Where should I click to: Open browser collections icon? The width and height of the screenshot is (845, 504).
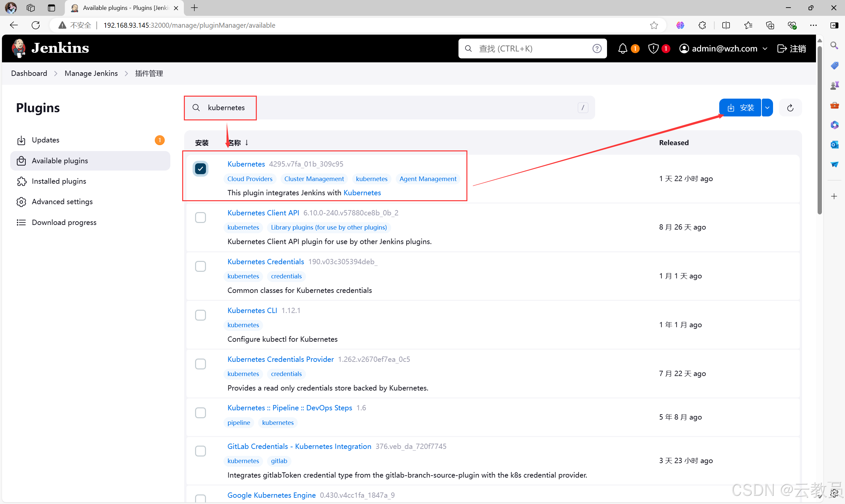(x=770, y=25)
